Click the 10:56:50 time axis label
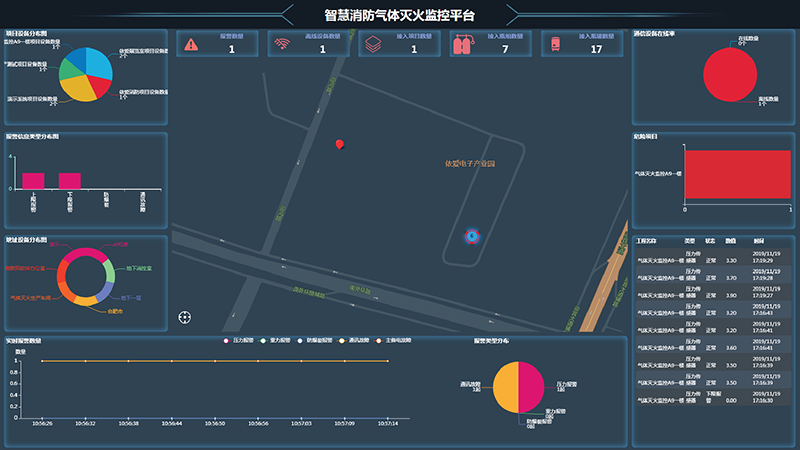Image resolution: width=800 pixels, height=450 pixels. pos(215,423)
